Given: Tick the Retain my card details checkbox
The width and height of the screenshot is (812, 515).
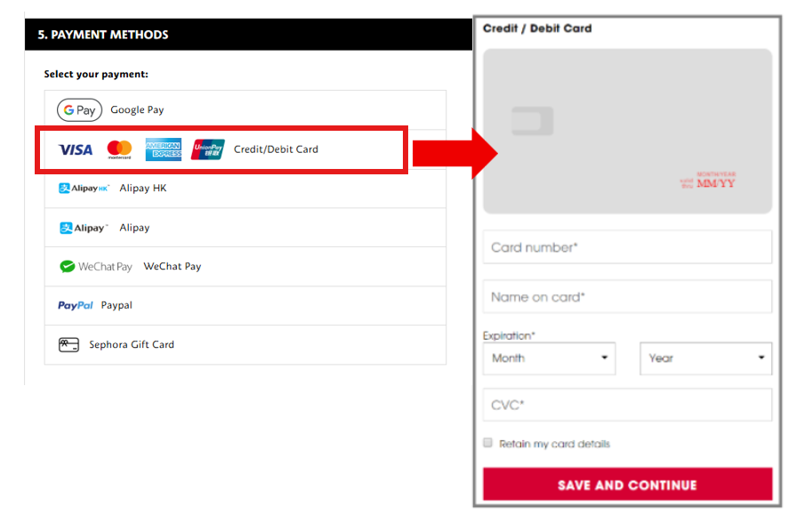Looking at the screenshot, I should coord(487,443).
